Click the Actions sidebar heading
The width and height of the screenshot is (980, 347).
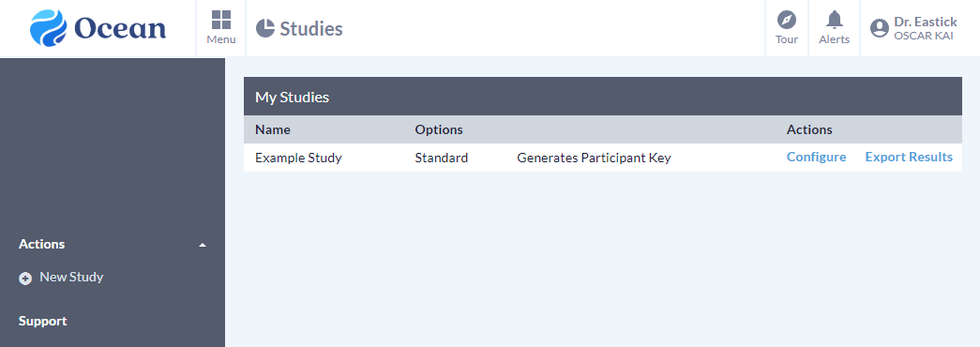pos(42,244)
